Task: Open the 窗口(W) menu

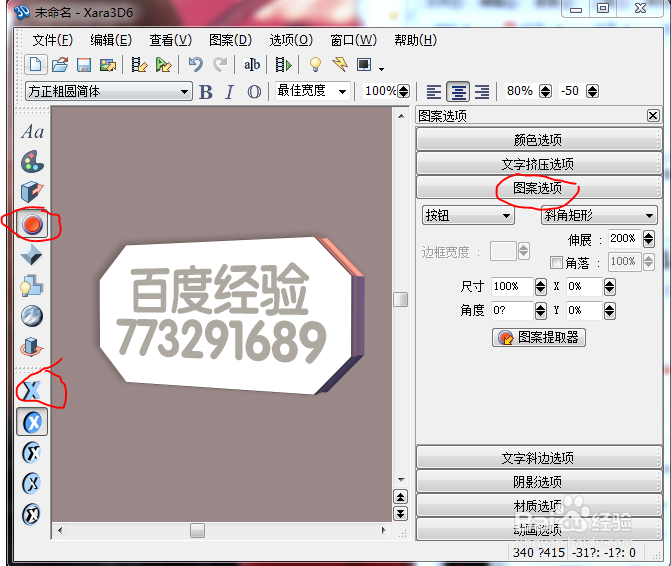Action: coord(353,40)
